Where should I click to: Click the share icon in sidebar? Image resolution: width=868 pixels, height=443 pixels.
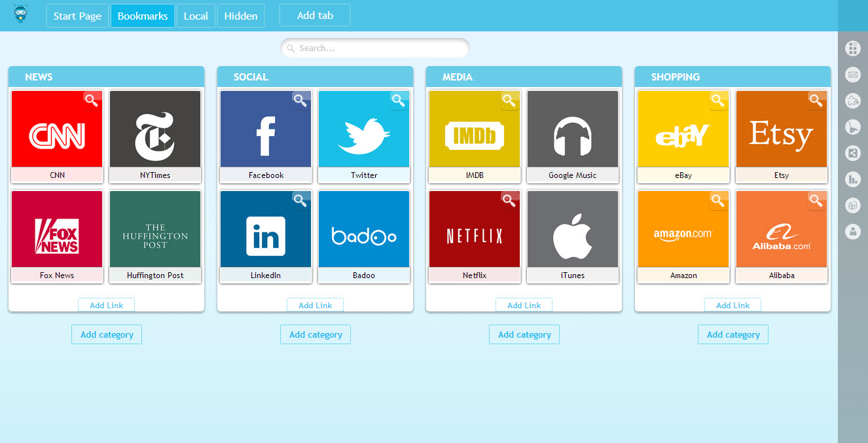click(x=852, y=153)
